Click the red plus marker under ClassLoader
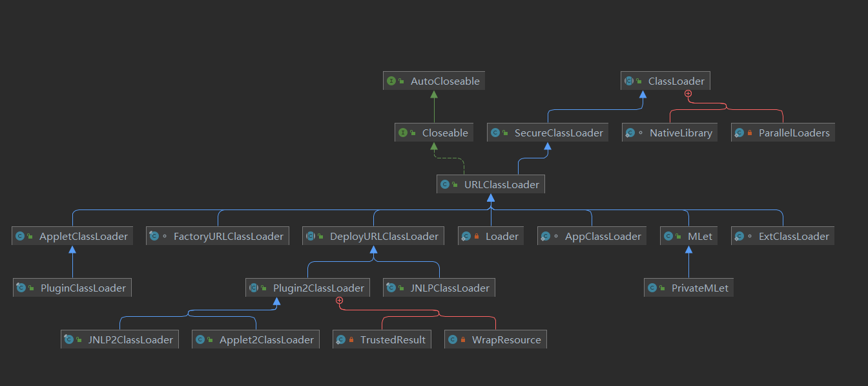 688,94
